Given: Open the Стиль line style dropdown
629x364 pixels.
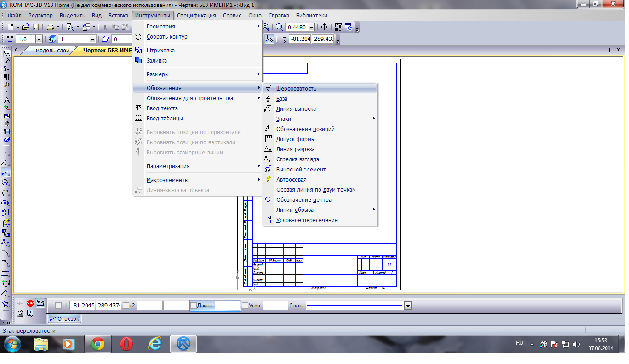Looking at the screenshot, I should 407,306.
